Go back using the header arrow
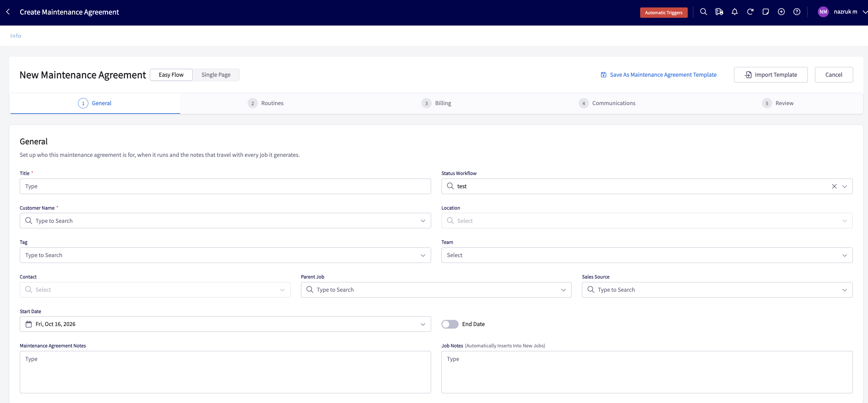Image resolution: width=868 pixels, height=403 pixels. [8, 12]
